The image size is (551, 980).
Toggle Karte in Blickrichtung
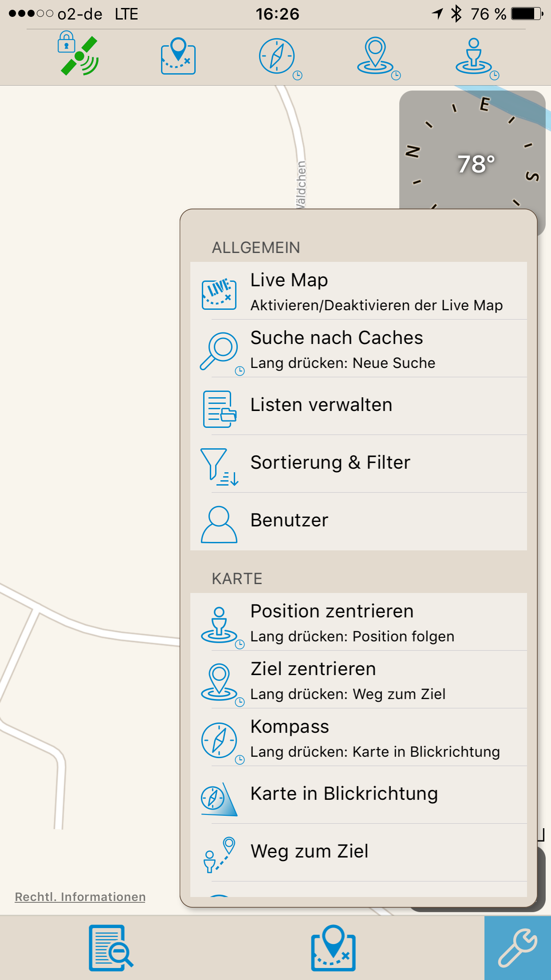coord(358,795)
